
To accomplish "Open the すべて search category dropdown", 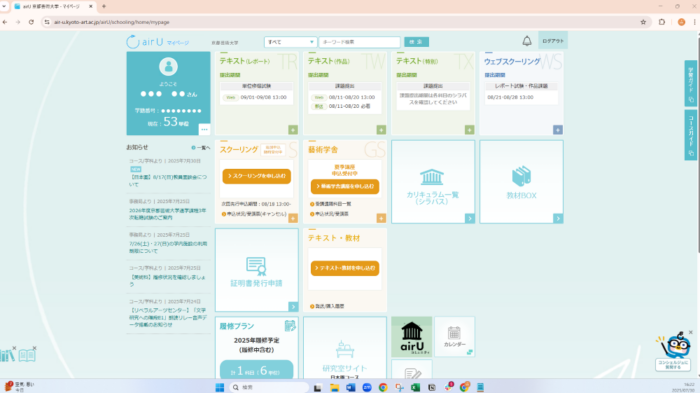I will (x=290, y=42).
